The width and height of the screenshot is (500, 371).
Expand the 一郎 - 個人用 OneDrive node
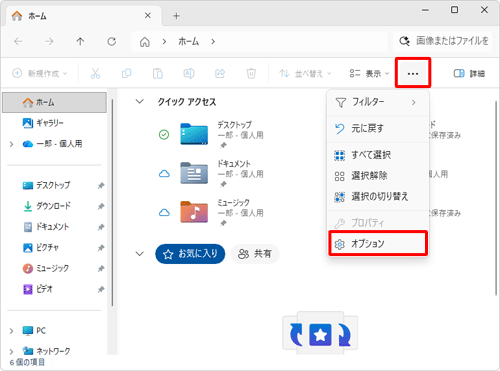[x=12, y=144]
